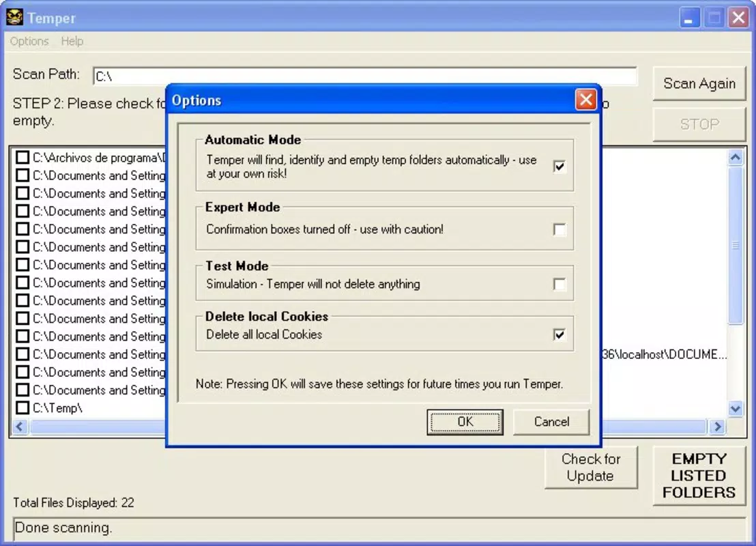Click OK in the Options dialog
Screen dimensions: 756x546
465,422
